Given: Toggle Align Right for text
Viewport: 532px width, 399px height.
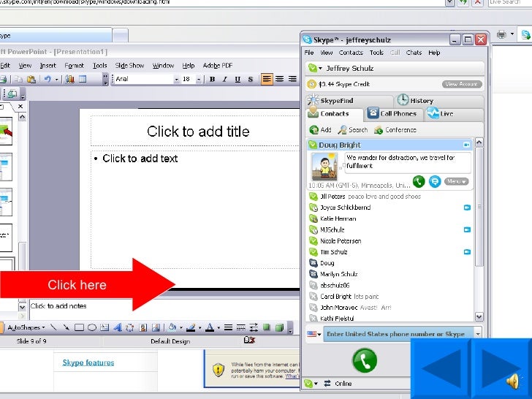Looking at the screenshot, I should point(292,79).
